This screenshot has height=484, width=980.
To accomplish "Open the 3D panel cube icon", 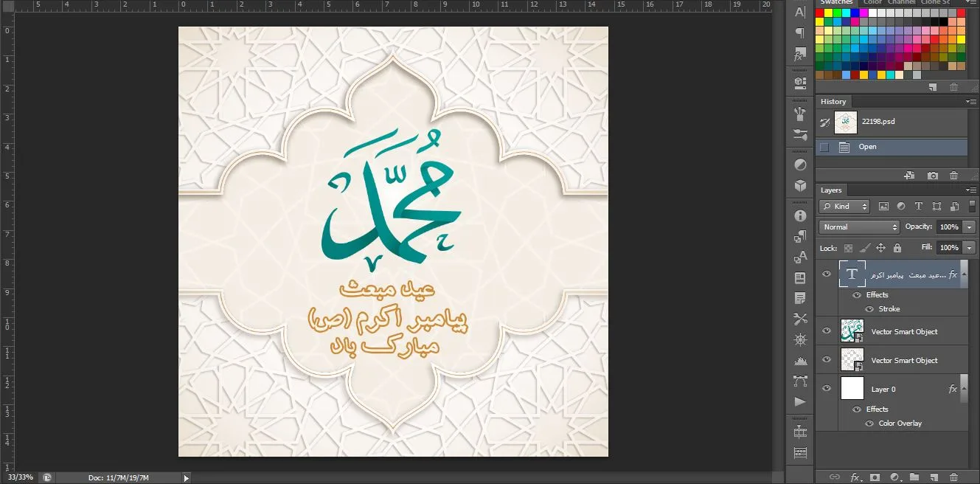I will coord(800,185).
